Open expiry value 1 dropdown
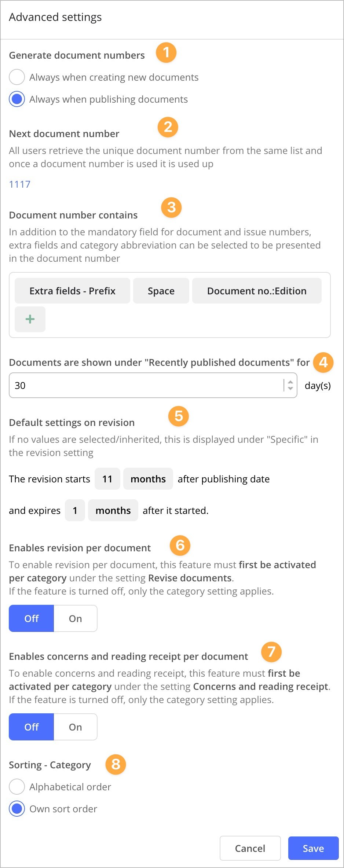Screen dimensions: 344x868 tap(75, 510)
